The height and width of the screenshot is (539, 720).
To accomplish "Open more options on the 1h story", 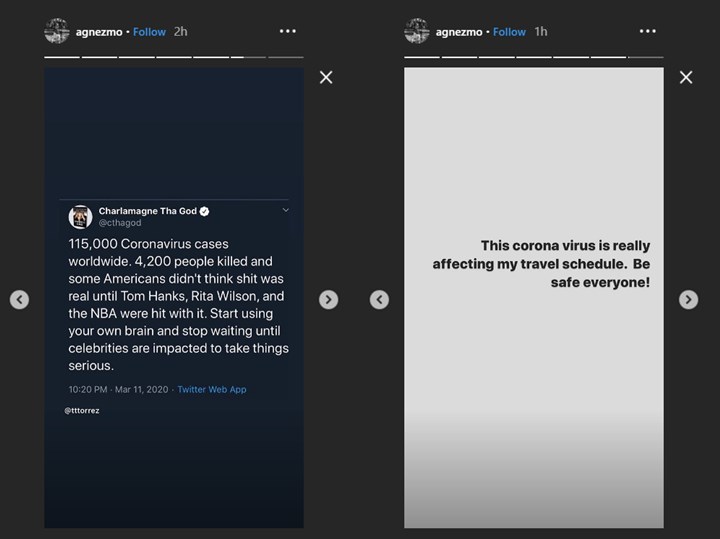I will pyautogui.click(x=648, y=32).
